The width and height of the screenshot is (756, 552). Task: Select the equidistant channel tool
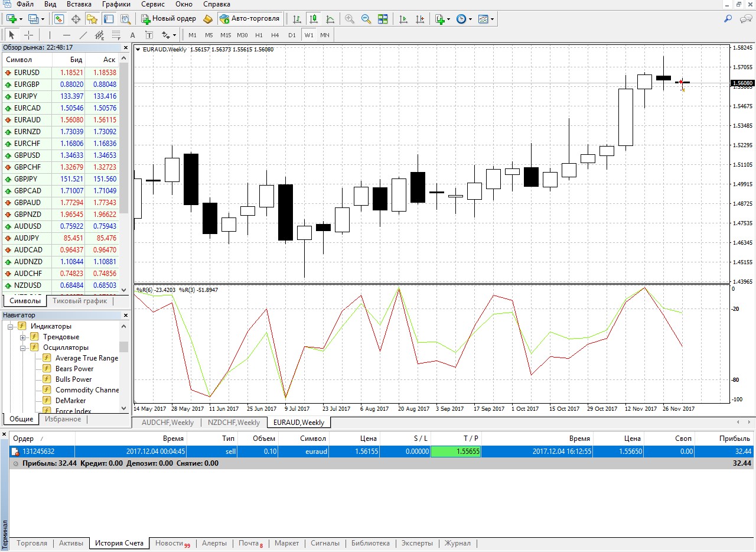point(100,35)
